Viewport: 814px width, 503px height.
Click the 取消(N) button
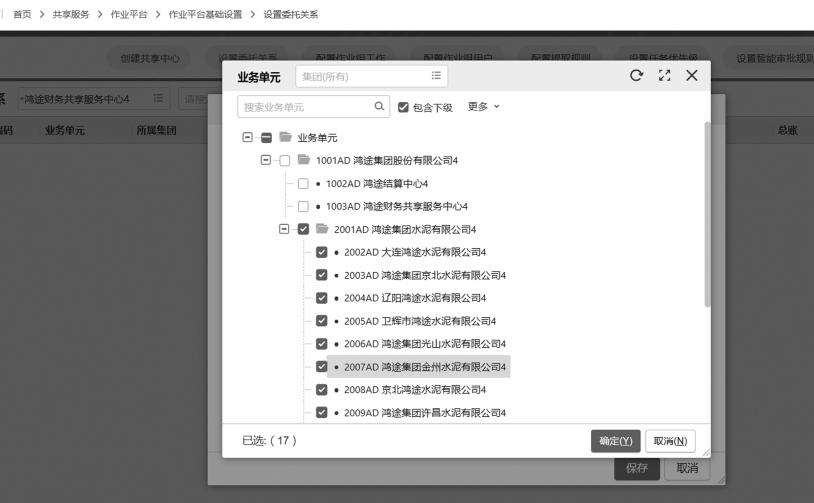click(x=670, y=441)
